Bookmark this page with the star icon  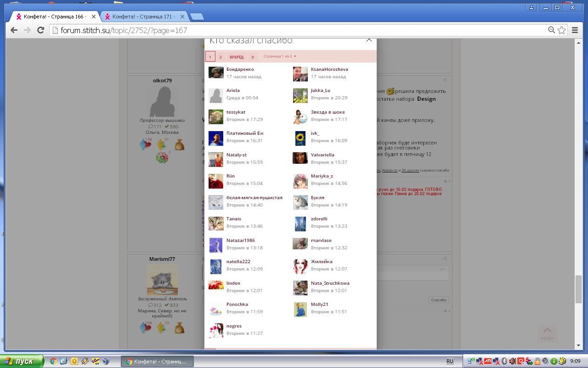click(x=561, y=30)
